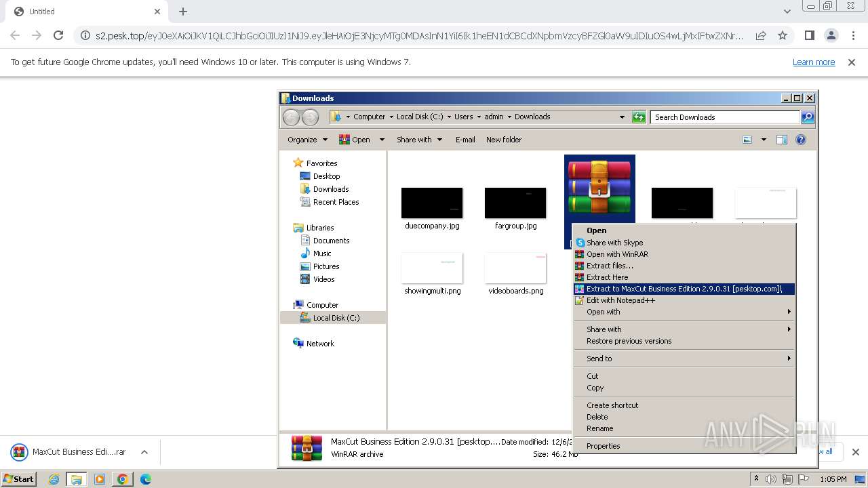Click the Explorer back navigation button
868x488 pixels.
coord(291,117)
